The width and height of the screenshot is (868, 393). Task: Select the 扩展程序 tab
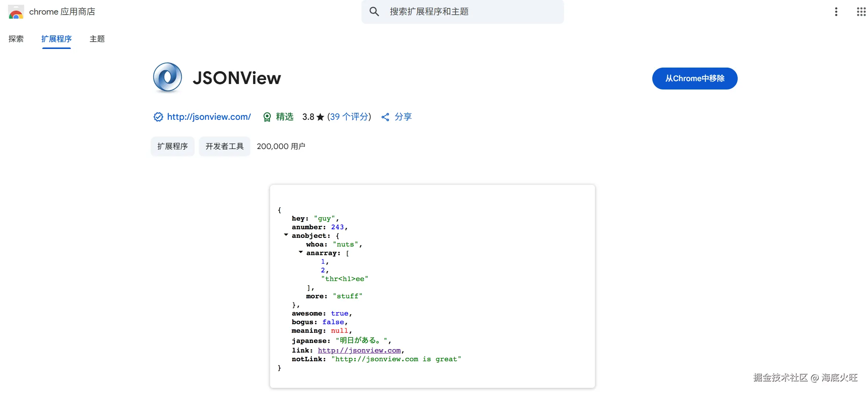[56, 39]
